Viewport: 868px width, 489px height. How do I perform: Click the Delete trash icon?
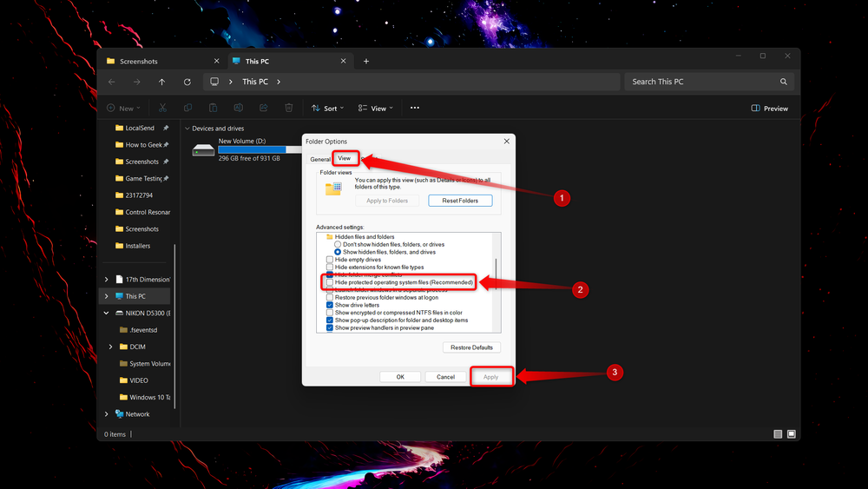pyautogui.click(x=288, y=108)
